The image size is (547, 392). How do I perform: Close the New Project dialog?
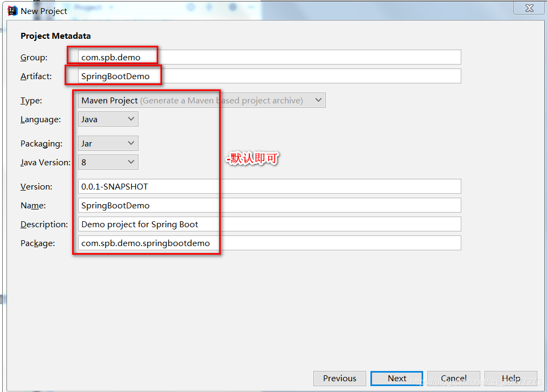[529, 8]
